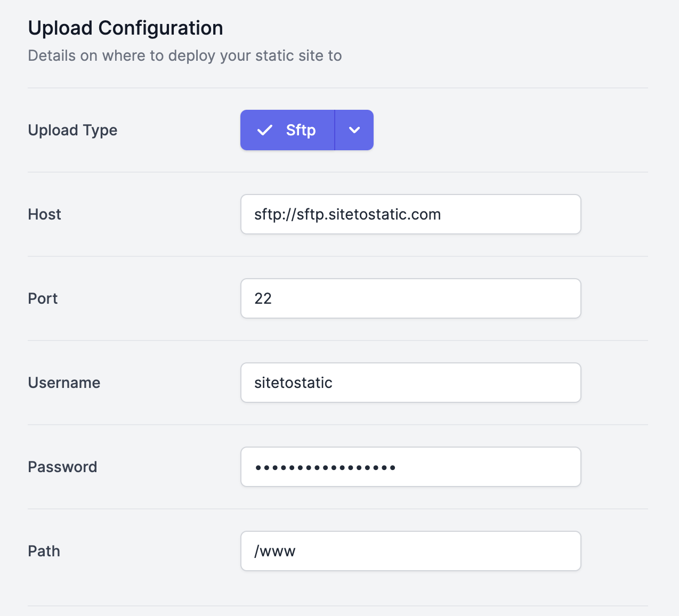Image resolution: width=679 pixels, height=616 pixels.
Task: Click the Upload Type label
Action: tap(72, 131)
